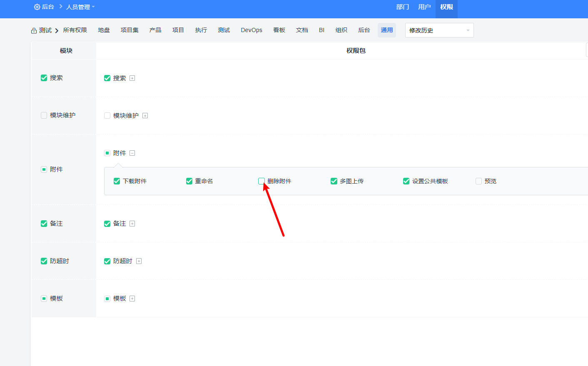Toggle the 搜索 module checkbox
588x366 pixels.
(x=44, y=78)
